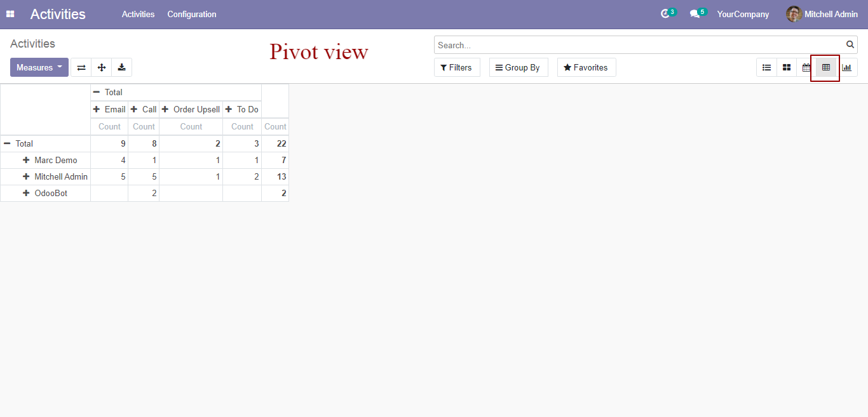The width and height of the screenshot is (868, 417).
Task: Expand the Order Upsell column header
Action: coord(191,109)
